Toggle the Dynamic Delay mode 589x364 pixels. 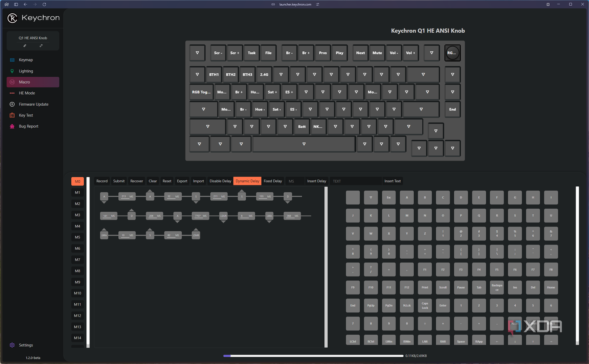[x=247, y=181]
